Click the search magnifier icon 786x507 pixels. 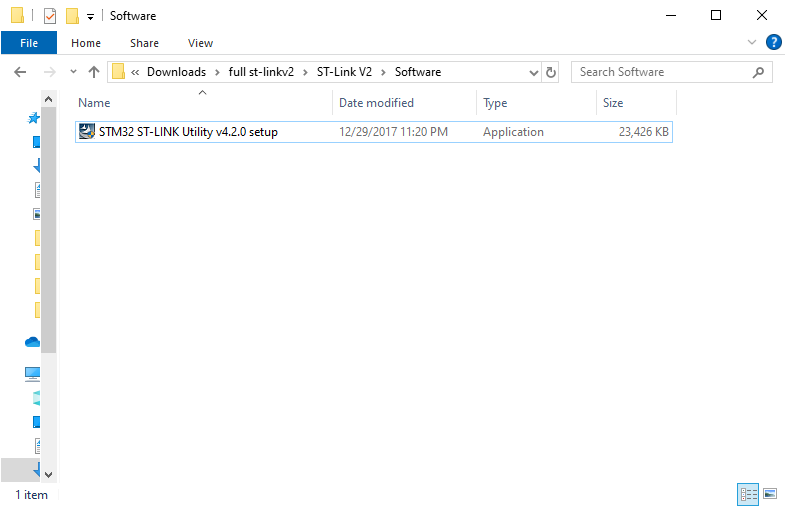coord(758,72)
